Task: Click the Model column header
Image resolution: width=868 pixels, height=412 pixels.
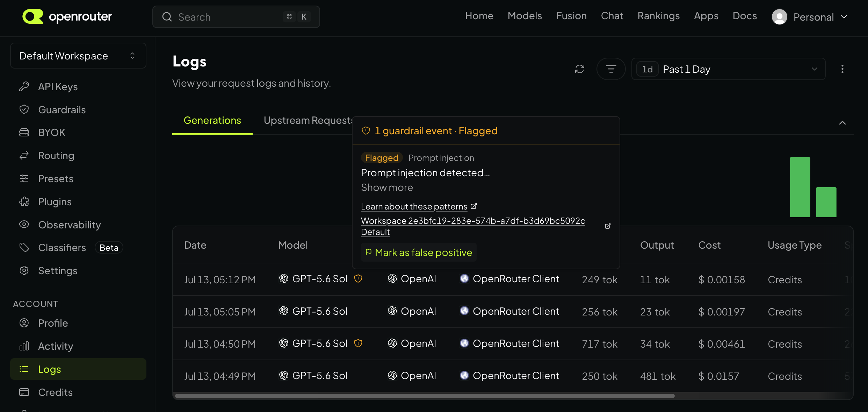Action: click(x=293, y=245)
